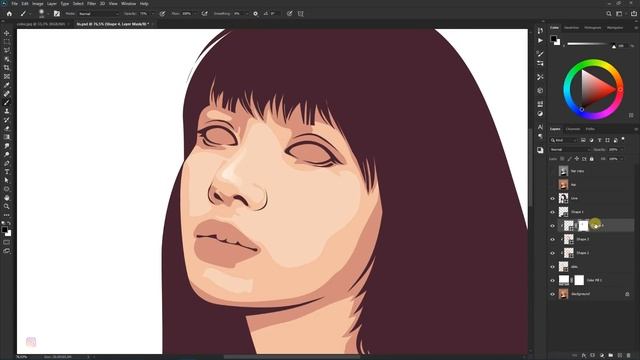Switch to the other open document tab
The height and width of the screenshot is (360, 640).
click(41, 24)
